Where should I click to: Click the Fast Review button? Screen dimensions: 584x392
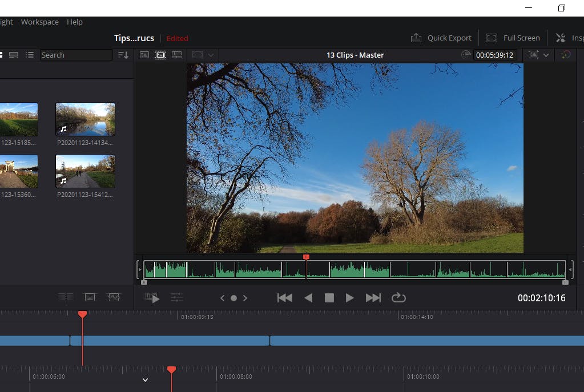tap(152, 298)
